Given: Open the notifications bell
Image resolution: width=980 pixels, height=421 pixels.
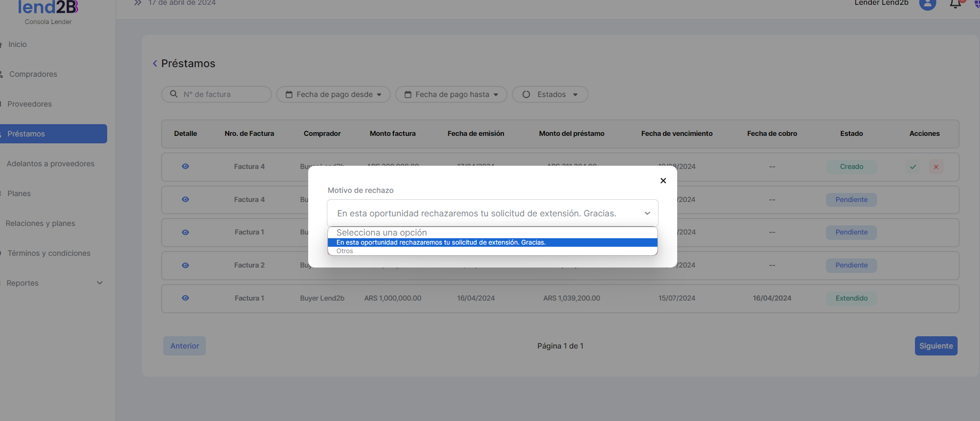Looking at the screenshot, I should point(955,4).
